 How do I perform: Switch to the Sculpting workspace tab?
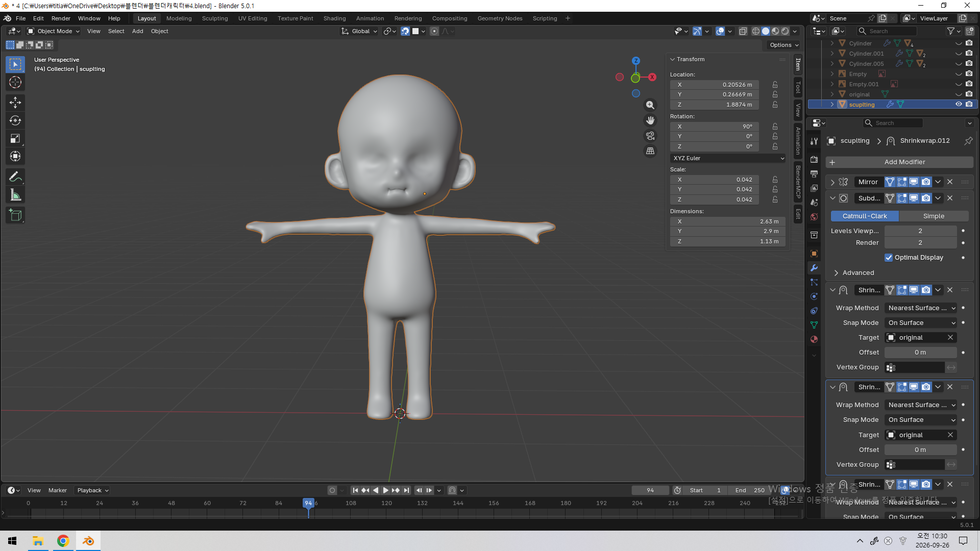point(215,18)
